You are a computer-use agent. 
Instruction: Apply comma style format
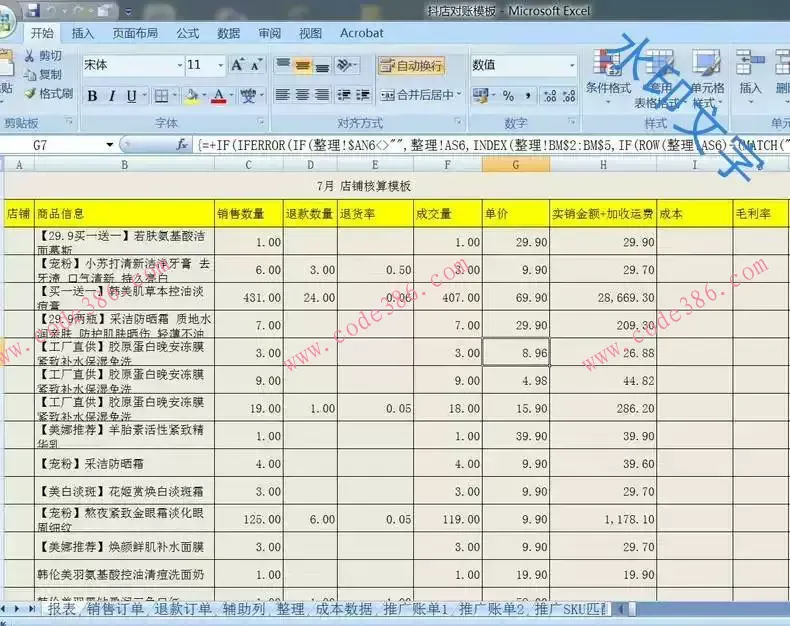tap(528, 96)
